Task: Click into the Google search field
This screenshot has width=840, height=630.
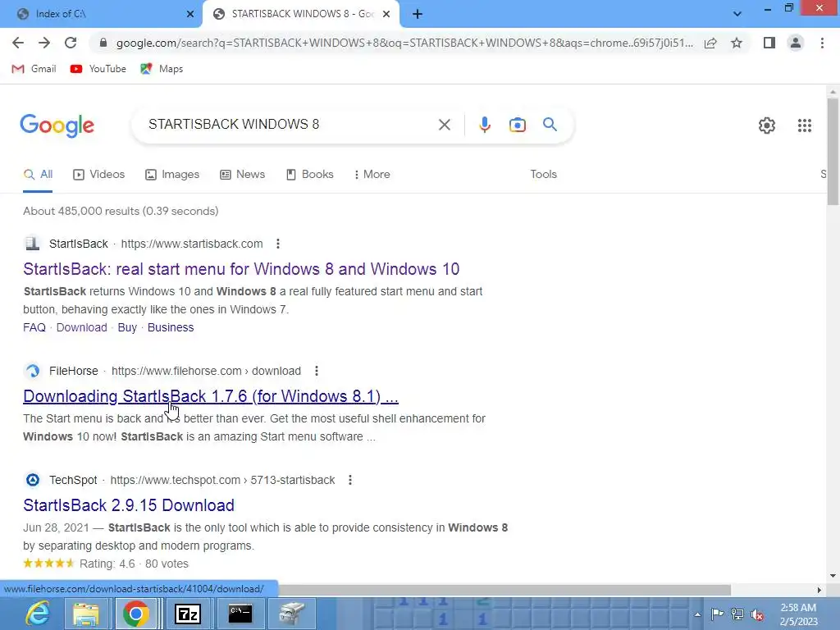Action: [290, 125]
